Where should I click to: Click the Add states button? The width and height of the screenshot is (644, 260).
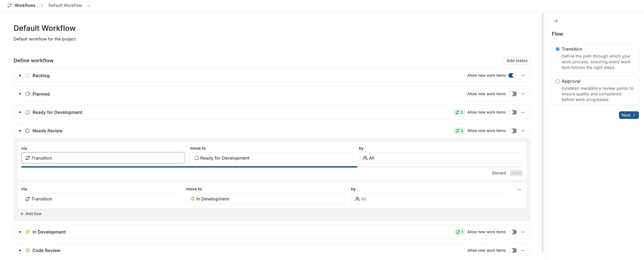pos(517,61)
